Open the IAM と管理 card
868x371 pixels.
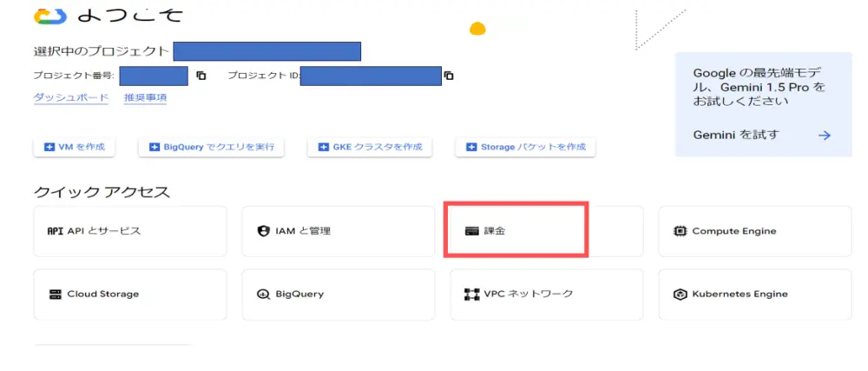tap(339, 231)
